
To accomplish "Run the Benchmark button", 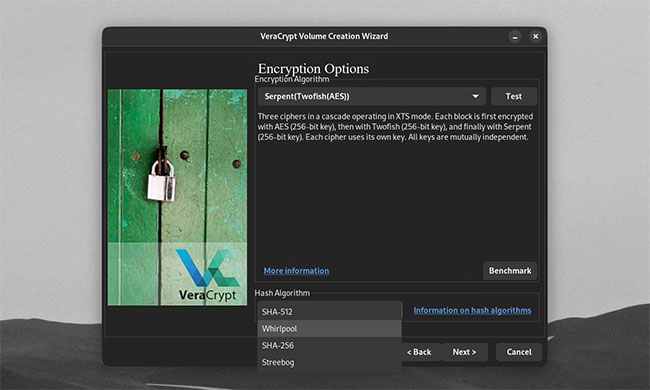I will pos(510,271).
